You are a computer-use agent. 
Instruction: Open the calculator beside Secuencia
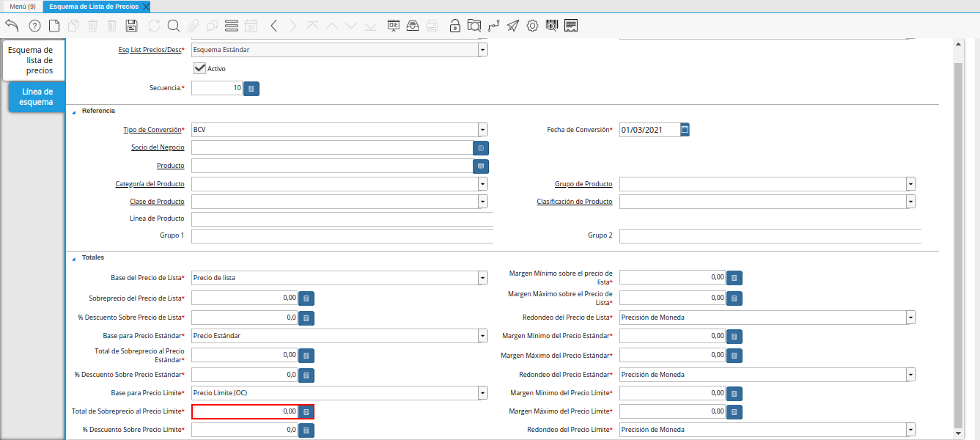251,89
